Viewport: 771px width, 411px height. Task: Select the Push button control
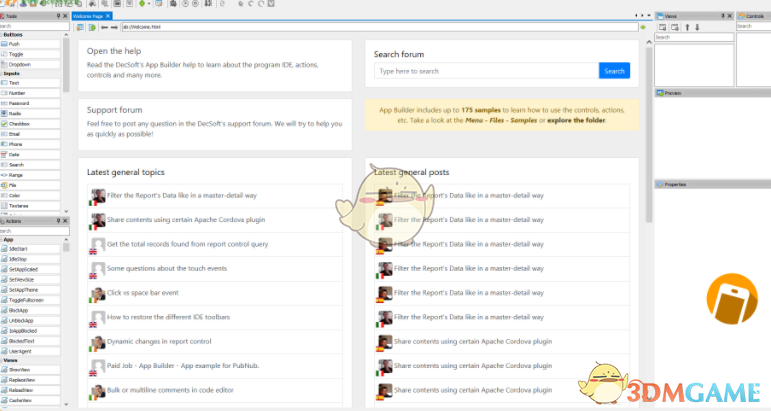point(30,44)
